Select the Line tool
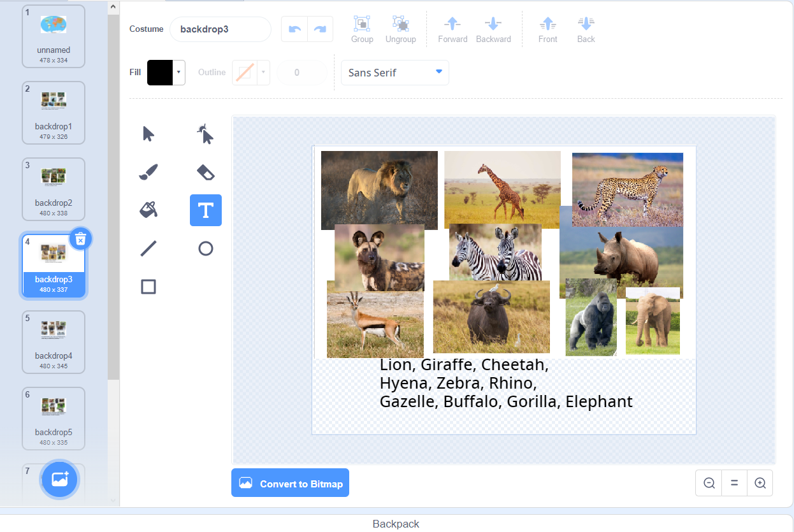 tap(148, 248)
